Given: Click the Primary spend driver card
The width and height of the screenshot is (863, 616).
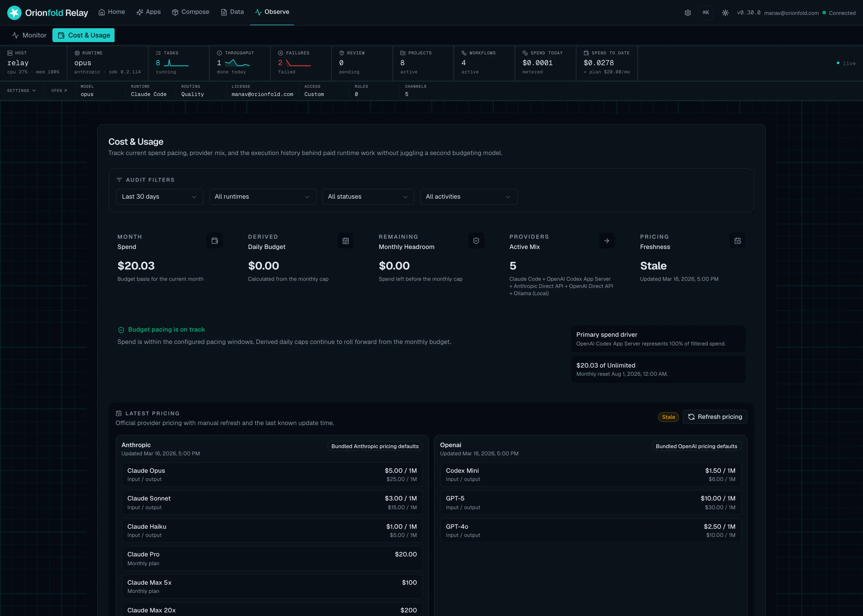Looking at the screenshot, I should pyautogui.click(x=659, y=339).
